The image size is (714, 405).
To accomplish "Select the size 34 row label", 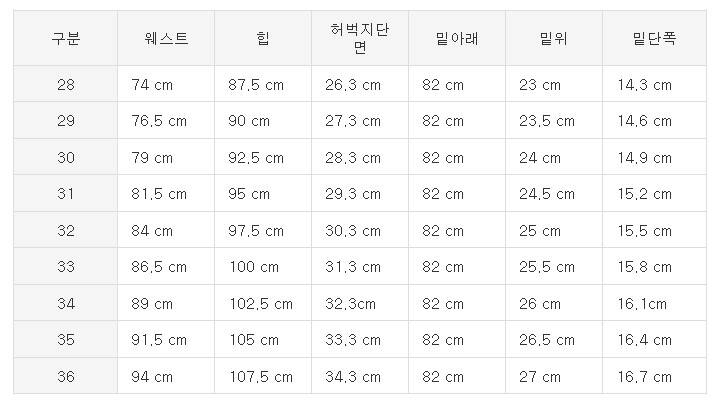I will (x=66, y=303).
